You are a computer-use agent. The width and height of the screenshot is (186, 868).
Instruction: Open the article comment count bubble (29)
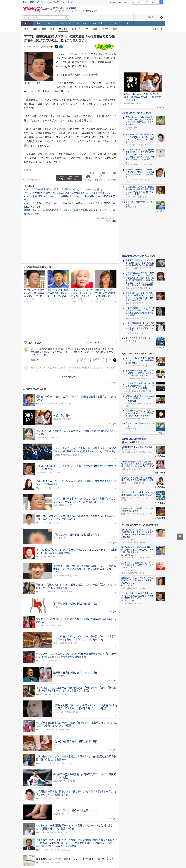click(x=43, y=47)
